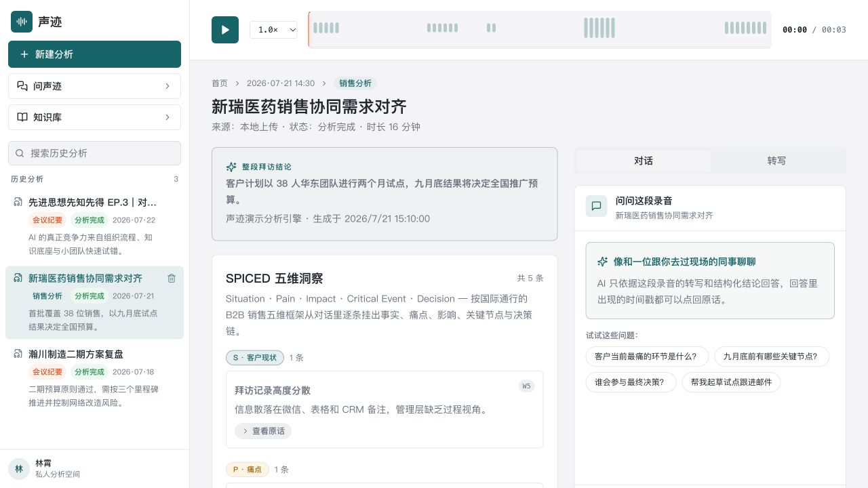Ask suggested question 九月底前有哪些关键节点?
The height and width of the screenshot is (488, 868).
(772, 356)
